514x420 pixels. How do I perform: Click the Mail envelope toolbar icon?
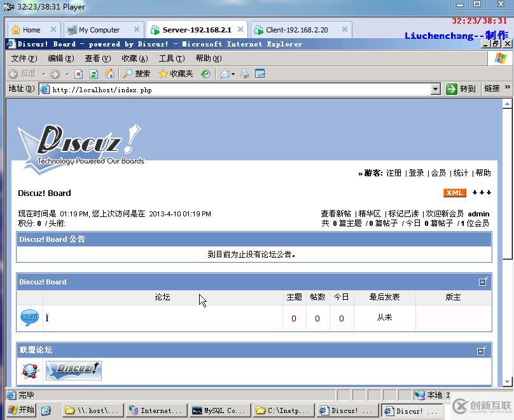point(225,74)
